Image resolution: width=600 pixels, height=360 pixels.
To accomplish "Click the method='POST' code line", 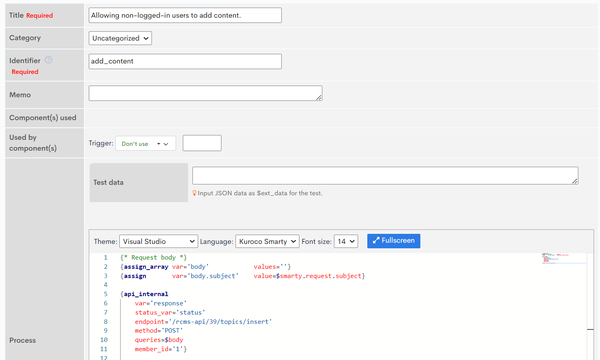I will pos(159,330).
